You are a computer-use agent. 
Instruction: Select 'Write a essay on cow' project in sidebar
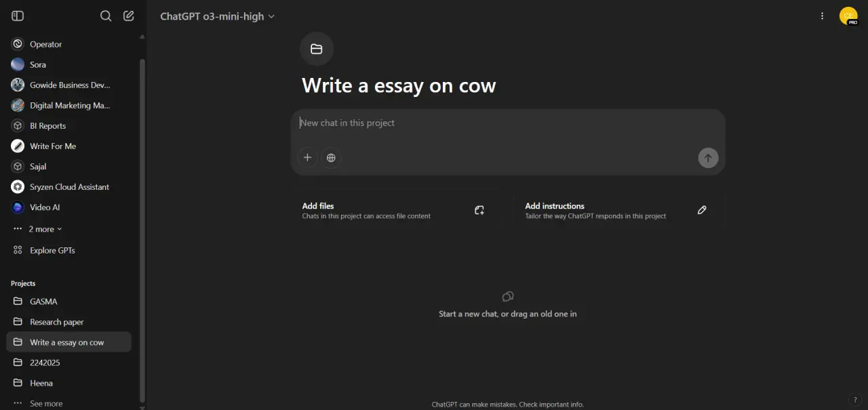(68, 342)
